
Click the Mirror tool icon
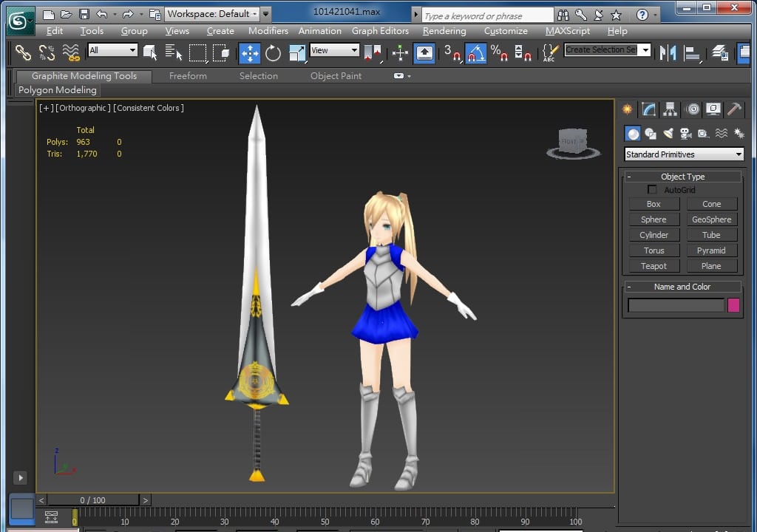click(x=668, y=52)
